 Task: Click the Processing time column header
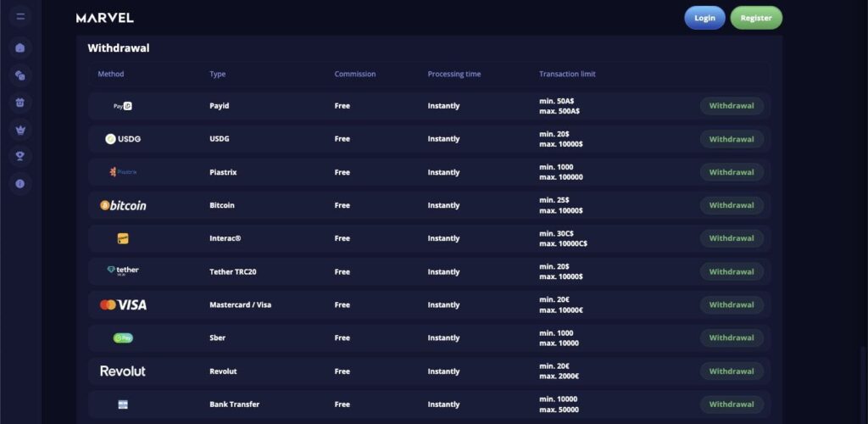point(453,74)
